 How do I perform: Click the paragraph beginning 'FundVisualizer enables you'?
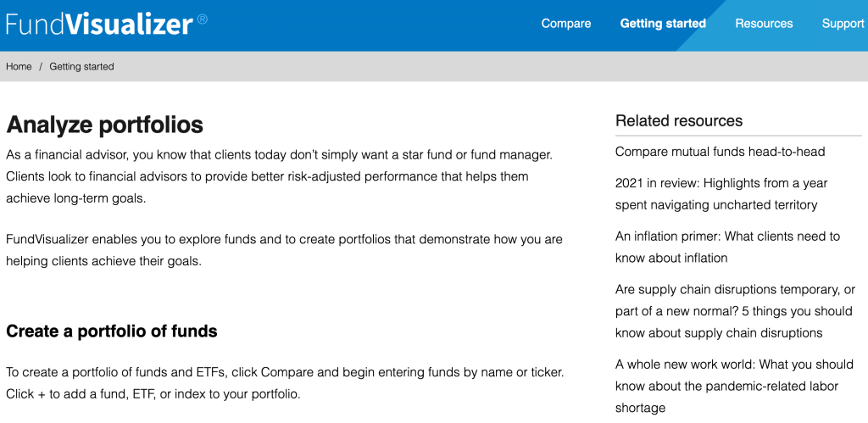pyautogui.click(x=284, y=250)
